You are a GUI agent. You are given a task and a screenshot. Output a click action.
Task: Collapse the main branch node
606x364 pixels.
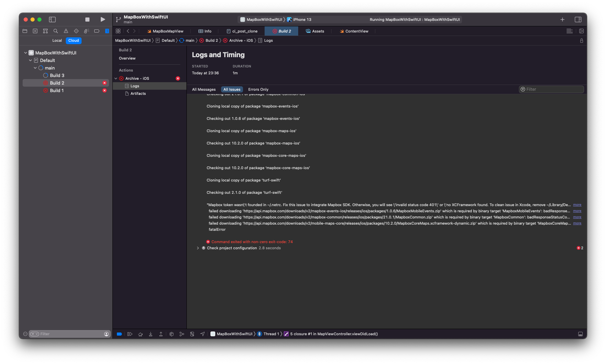pos(35,68)
